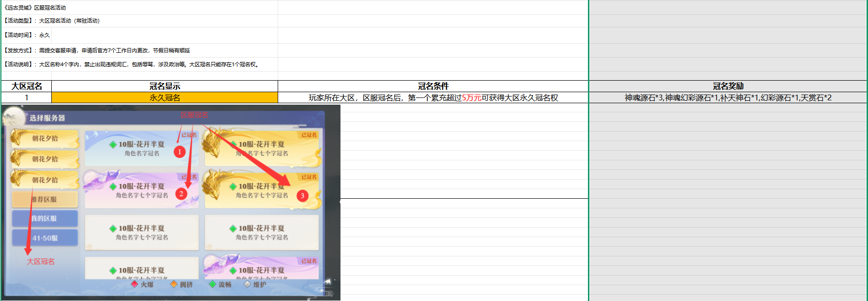Click the green 流畅 diamond legend icon
The image size is (868, 301).
pos(212,284)
